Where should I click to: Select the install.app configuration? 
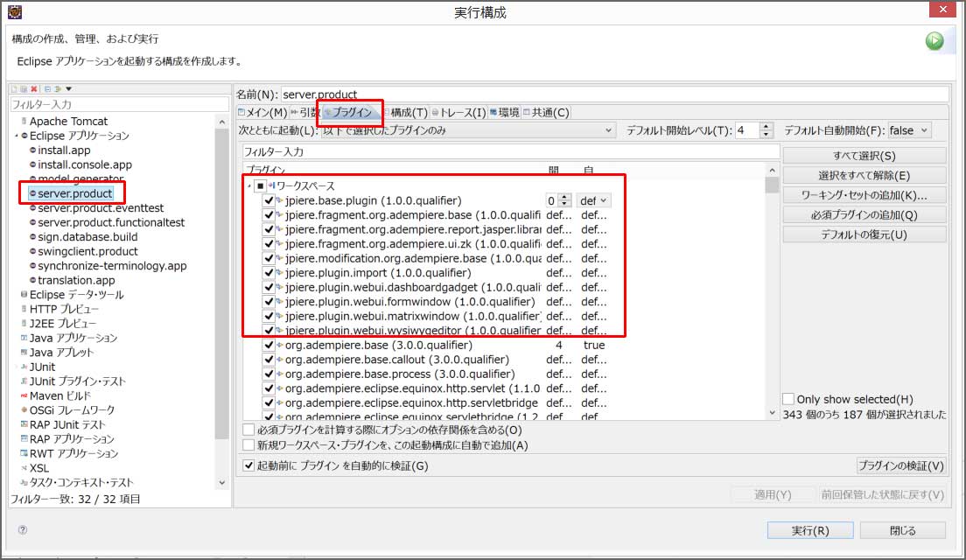64,150
